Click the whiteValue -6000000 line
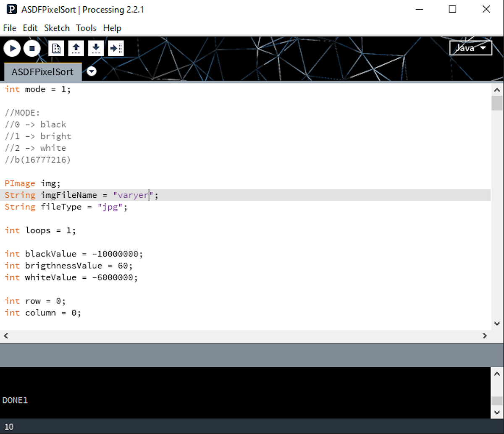 point(71,277)
